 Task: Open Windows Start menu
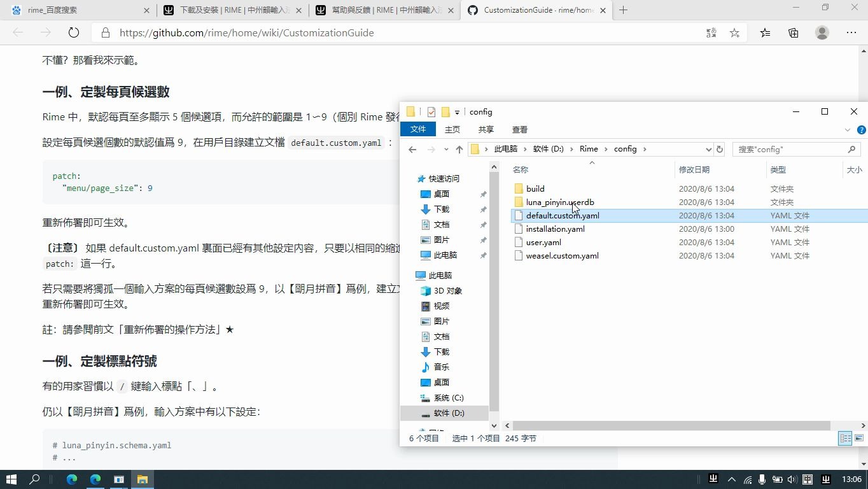tap(11, 479)
